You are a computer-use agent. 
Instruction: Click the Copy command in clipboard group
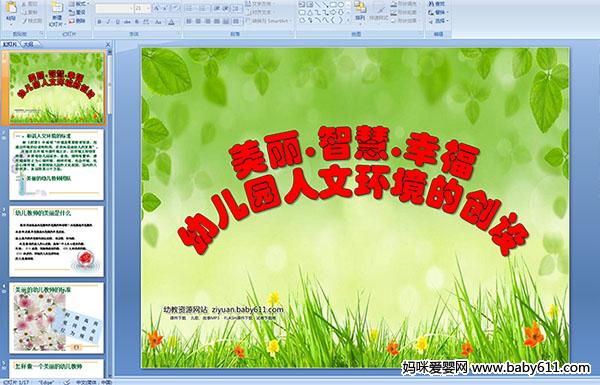coord(30,12)
